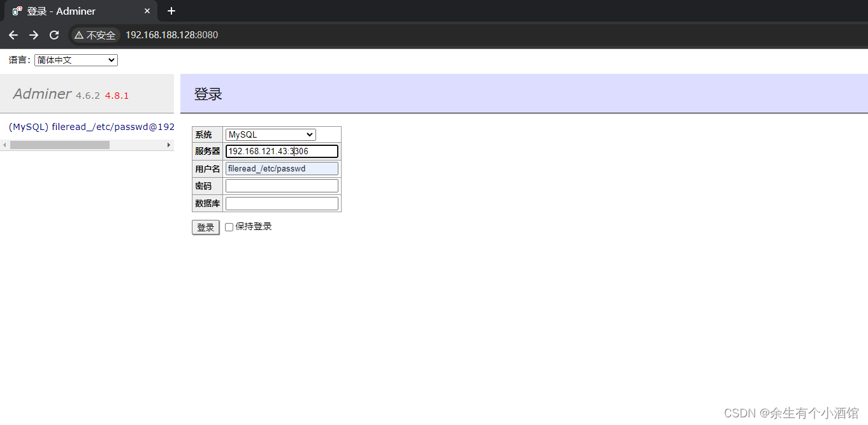Click the 登录 page heading
The width and height of the screenshot is (868, 425).
point(208,94)
